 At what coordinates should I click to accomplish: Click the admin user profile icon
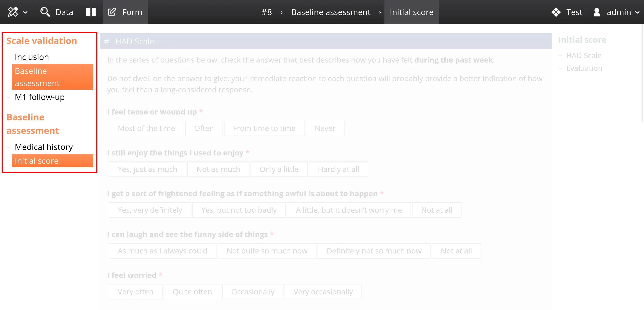coord(597,12)
